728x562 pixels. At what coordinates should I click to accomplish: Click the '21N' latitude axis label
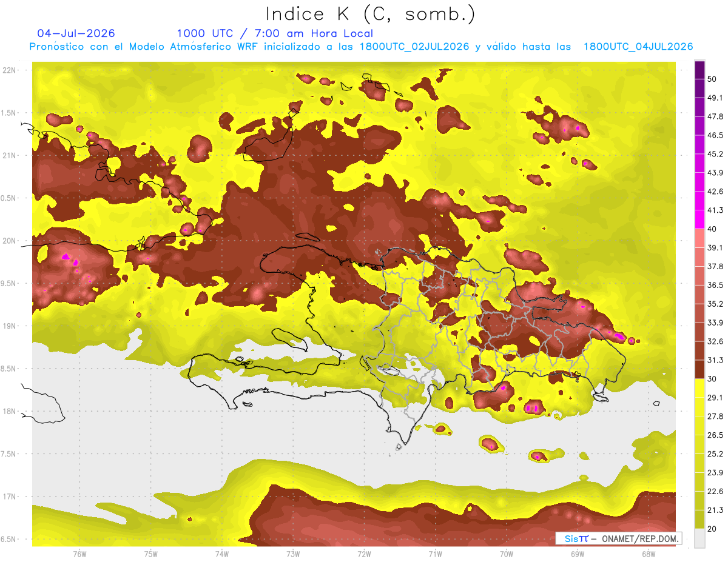(10, 155)
